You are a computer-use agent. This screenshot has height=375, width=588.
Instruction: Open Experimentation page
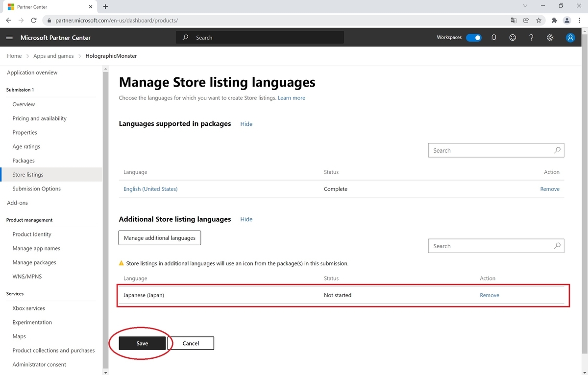click(x=32, y=322)
